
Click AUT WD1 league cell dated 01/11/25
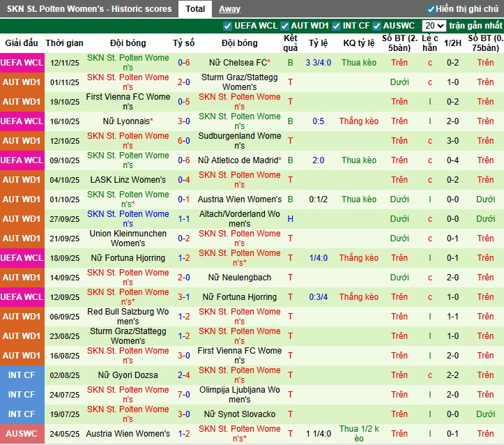click(x=22, y=82)
